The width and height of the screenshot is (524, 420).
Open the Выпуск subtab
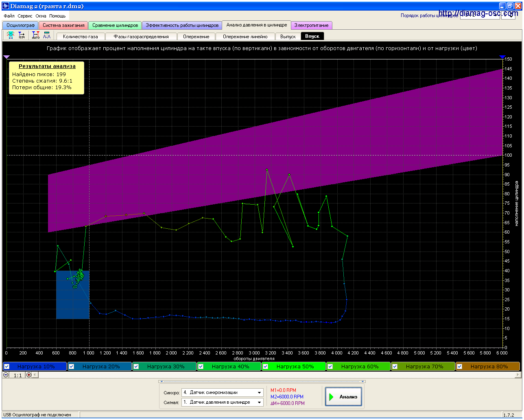[x=288, y=36]
